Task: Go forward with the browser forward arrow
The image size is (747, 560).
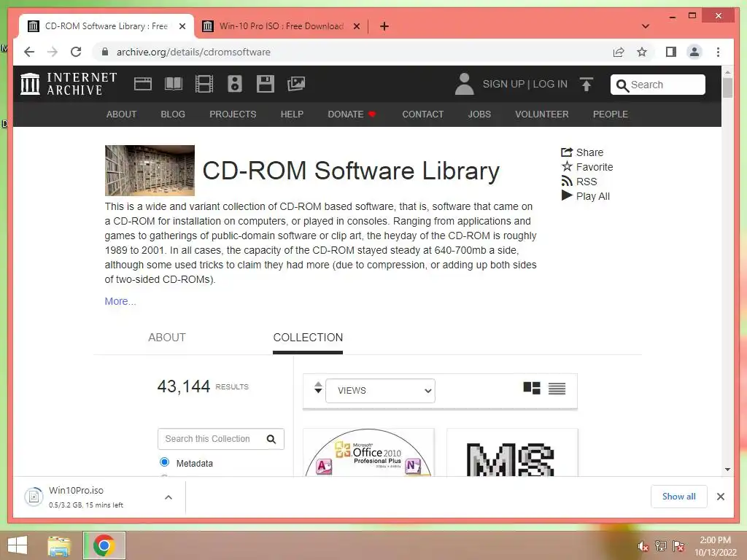Action: (53, 52)
